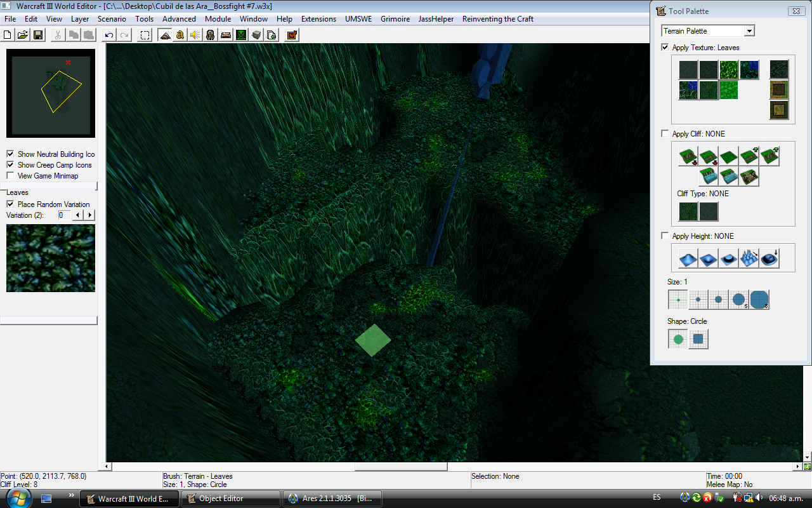Select the light green grass texture tile
The image size is (812, 508).
pyautogui.click(x=729, y=90)
